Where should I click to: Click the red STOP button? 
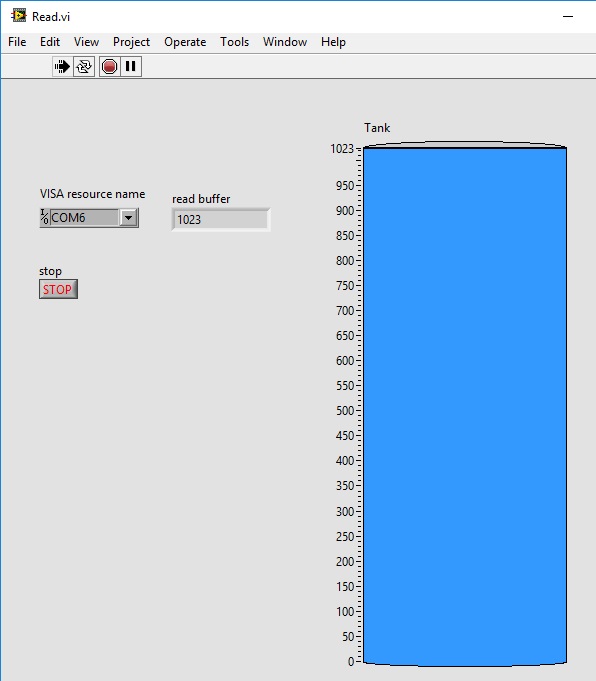(x=58, y=289)
